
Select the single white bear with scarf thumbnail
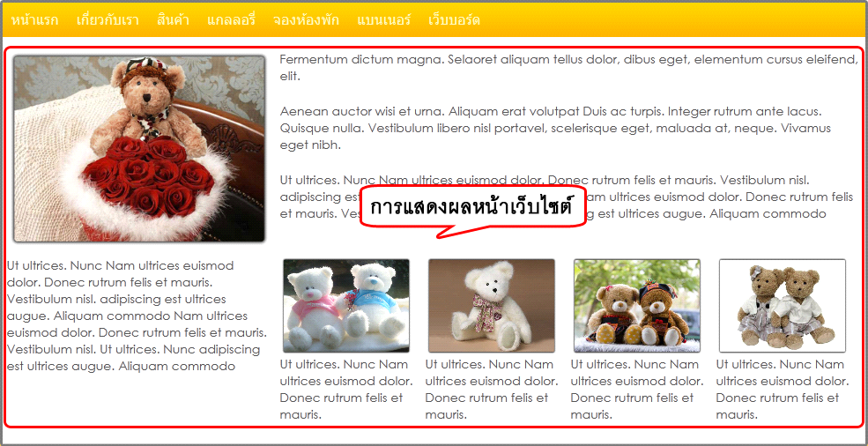[x=492, y=305]
